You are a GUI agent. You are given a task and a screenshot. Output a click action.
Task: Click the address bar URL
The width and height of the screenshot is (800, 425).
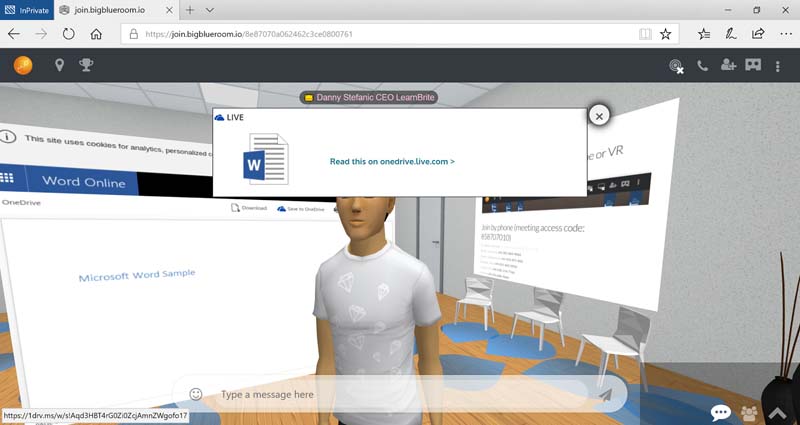tap(249, 34)
